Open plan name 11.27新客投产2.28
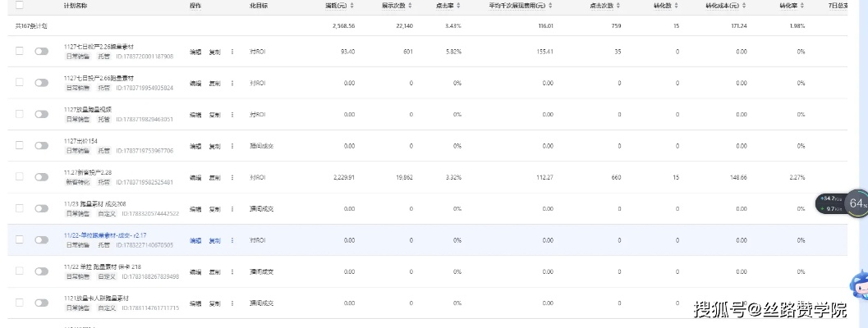The width and height of the screenshot is (868, 328). pos(88,172)
